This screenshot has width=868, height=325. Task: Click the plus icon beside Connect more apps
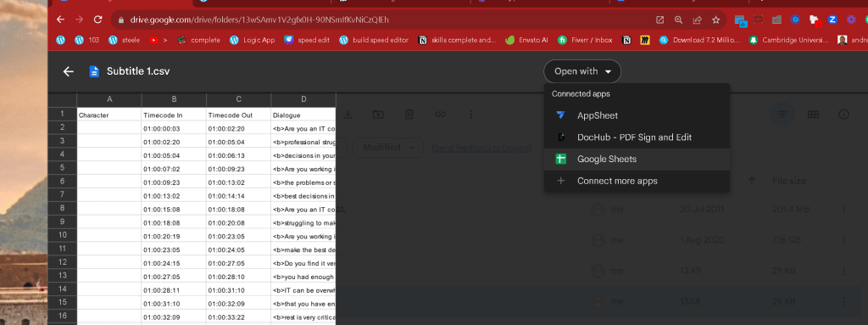561,181
